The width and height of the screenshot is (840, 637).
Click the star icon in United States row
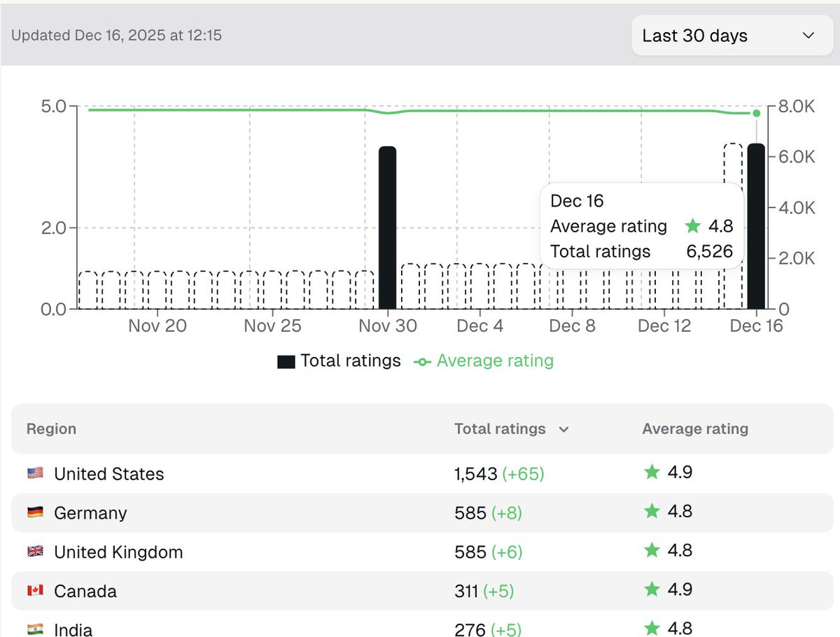click(x=652, y=472)
